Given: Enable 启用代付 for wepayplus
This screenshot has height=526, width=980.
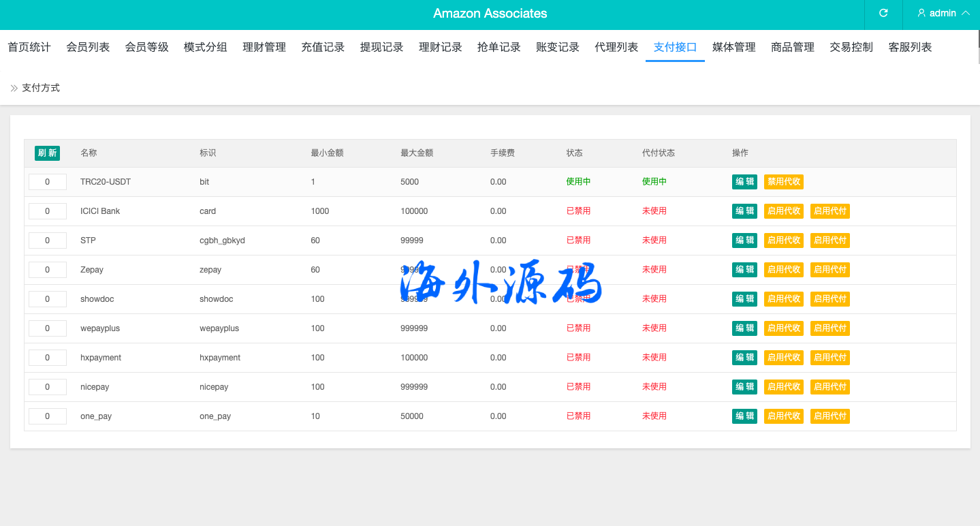Looking at the screenshot, I should [829, 328].
